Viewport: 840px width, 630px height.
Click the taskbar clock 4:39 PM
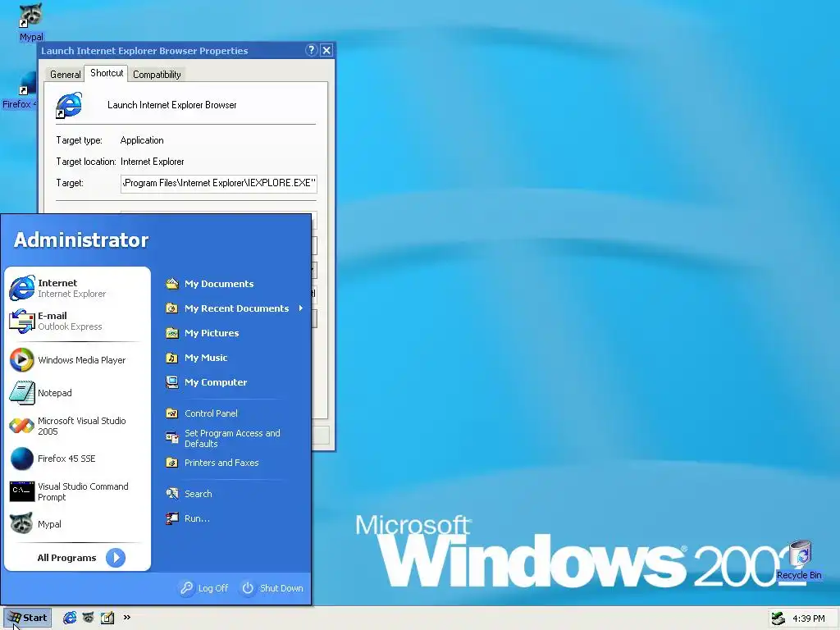pos(808,619)
